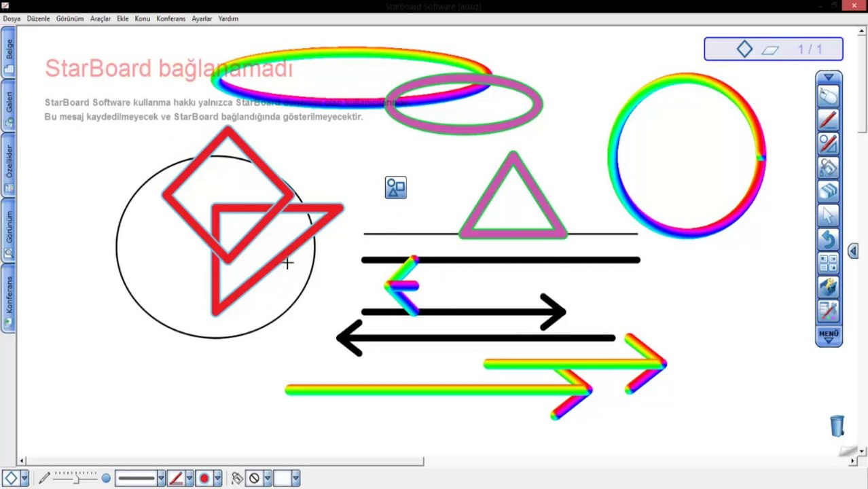Expand the fill type dropdown arrow
The image size is (868, 489).
pyautogui.click(x=268, y=478)
